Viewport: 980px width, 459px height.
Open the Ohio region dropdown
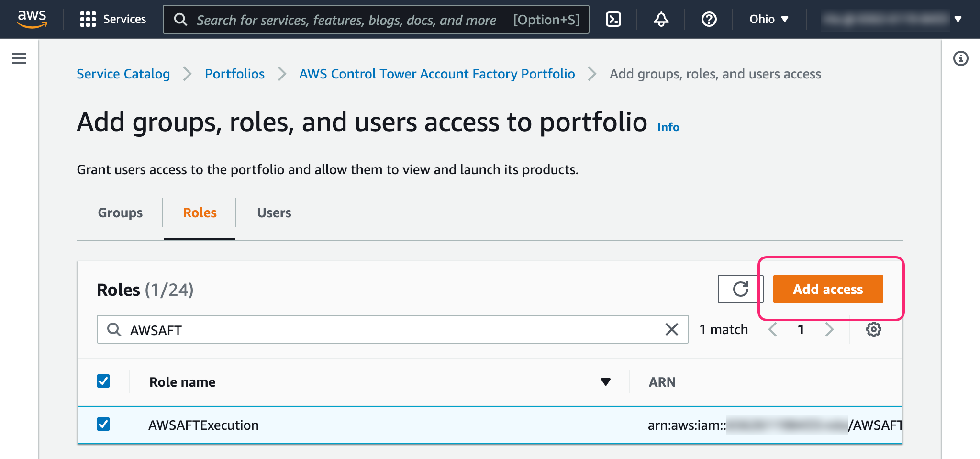(x=768, y=19)
